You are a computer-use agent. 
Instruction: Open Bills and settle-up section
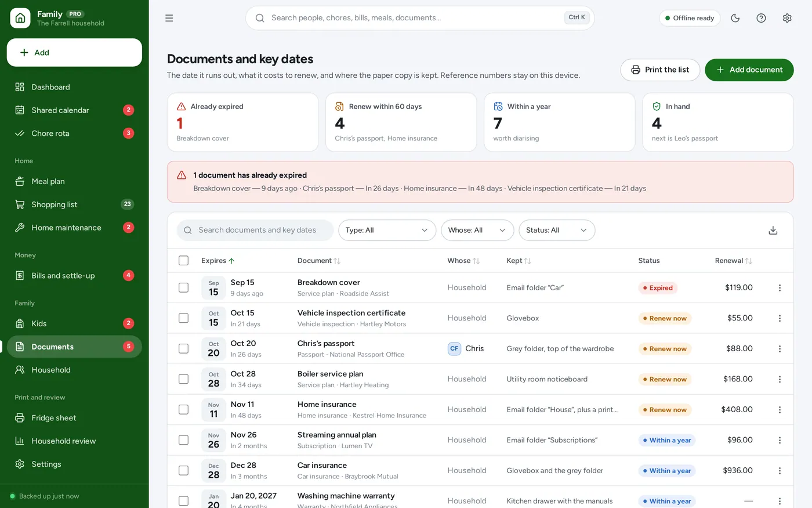point(74,276)
